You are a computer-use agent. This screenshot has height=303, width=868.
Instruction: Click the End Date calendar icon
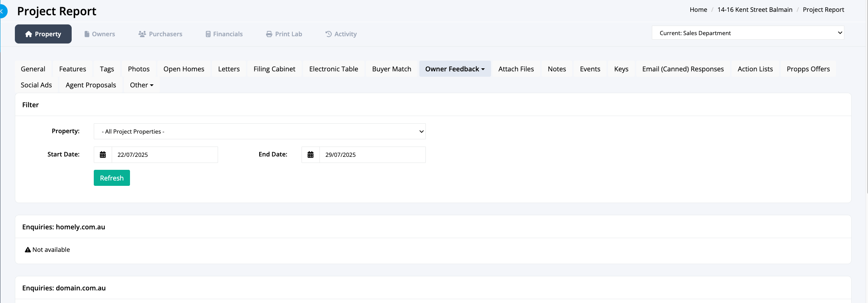311,155
